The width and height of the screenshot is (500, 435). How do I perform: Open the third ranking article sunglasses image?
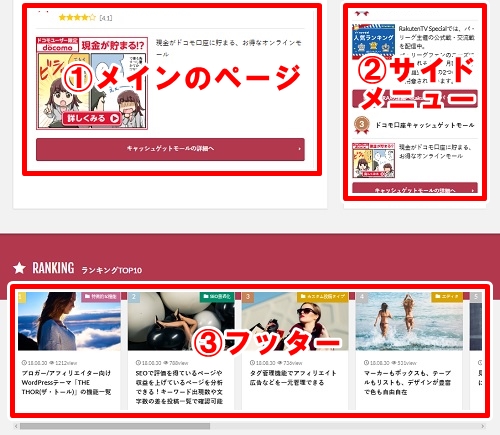click(295, 321)
